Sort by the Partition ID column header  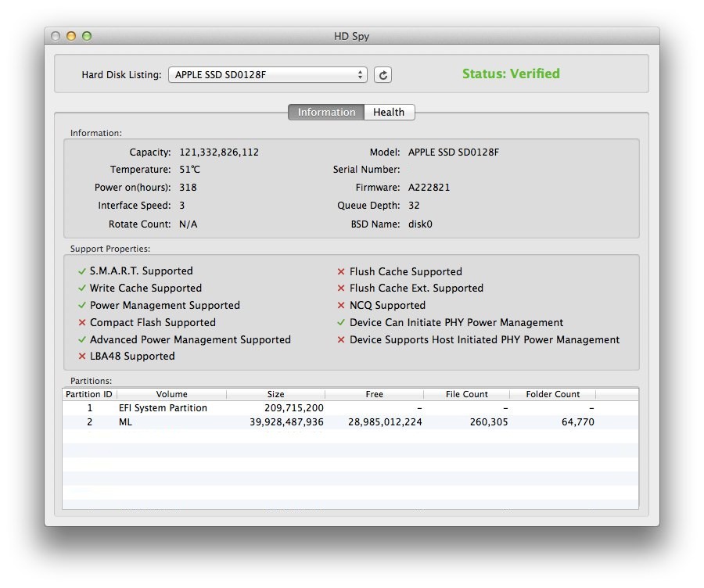(x=89, y=394)
